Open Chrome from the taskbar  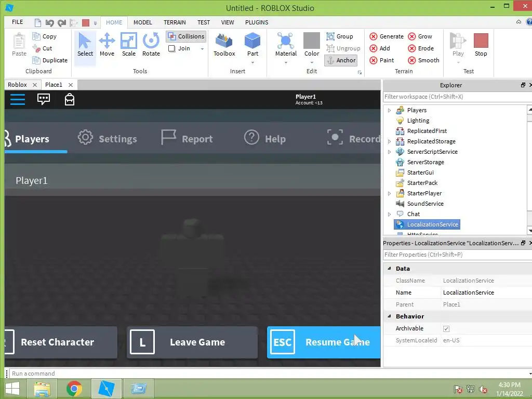74,389
